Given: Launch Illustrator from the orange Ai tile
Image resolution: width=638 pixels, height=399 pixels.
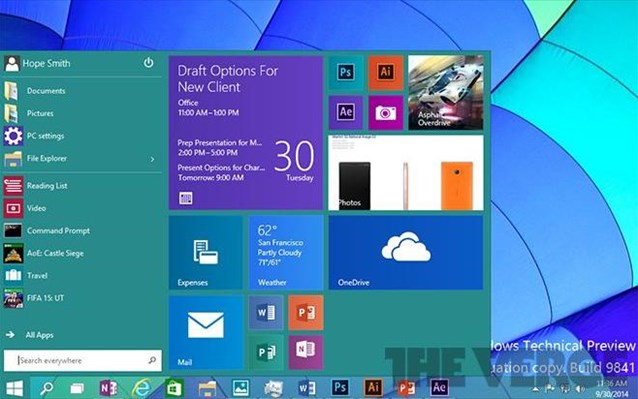Looking at the screenshot, I should tap(385, 73).
